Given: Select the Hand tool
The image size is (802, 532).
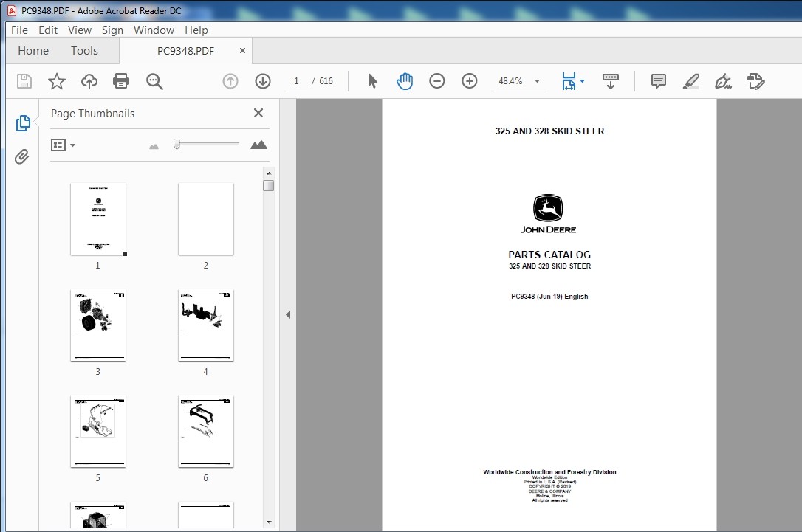Looking at the screenshot, I should tap(405, 81).
